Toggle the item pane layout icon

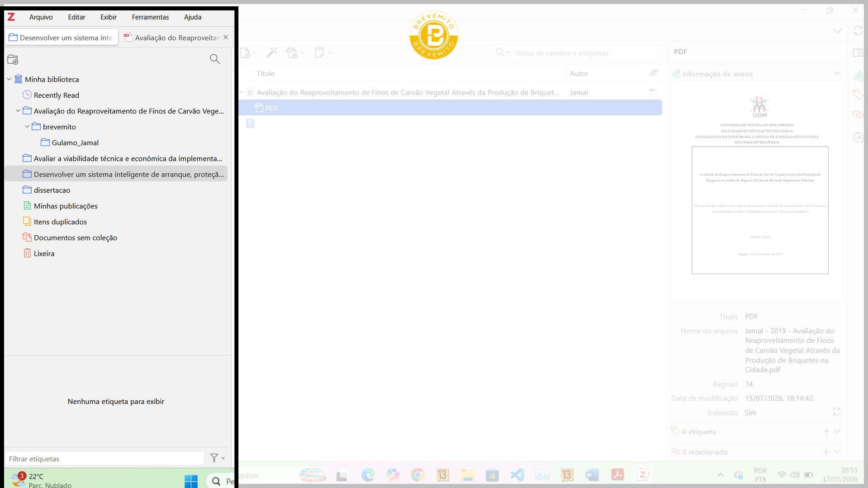tap(858, 53)
